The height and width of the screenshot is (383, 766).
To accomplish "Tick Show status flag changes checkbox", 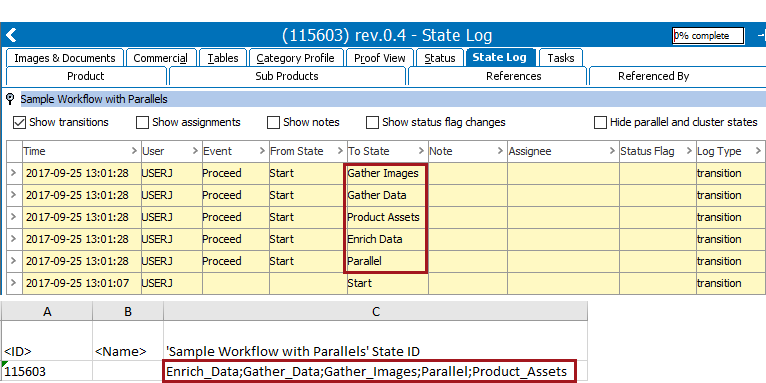I will click(372, 122).
